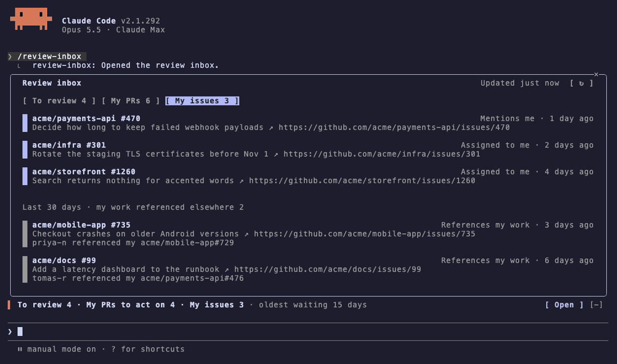Click the purple marker bar beside acme/payments-api #470
The image size is (617, 364).
[x=25, y=123]
